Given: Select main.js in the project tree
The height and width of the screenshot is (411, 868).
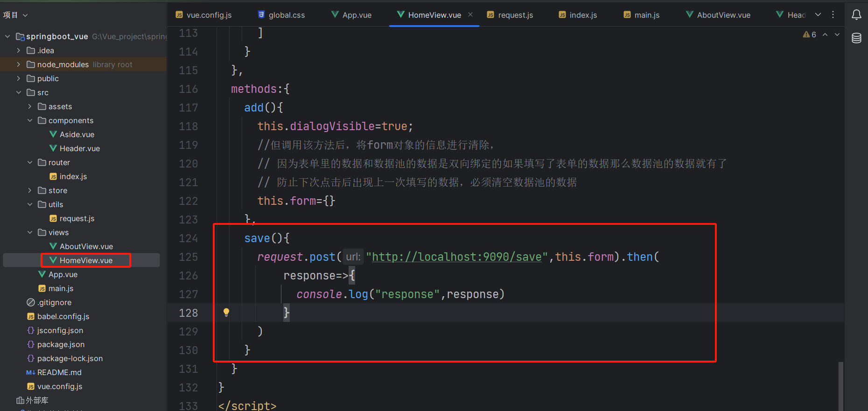Looking at the screenshot, I should (x=56, y=288).
